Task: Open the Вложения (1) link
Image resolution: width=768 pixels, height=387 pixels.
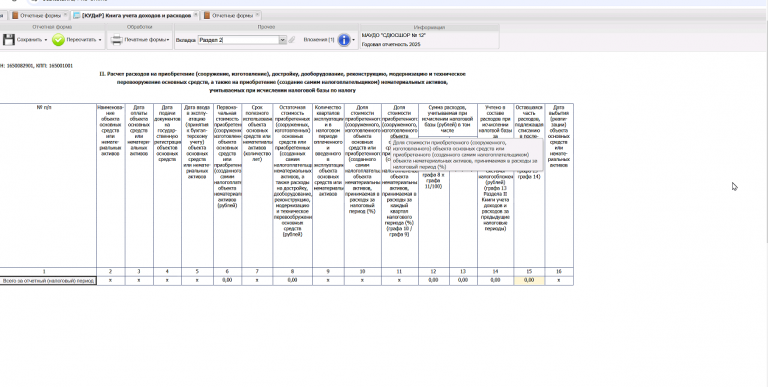Action: (319, 40)
